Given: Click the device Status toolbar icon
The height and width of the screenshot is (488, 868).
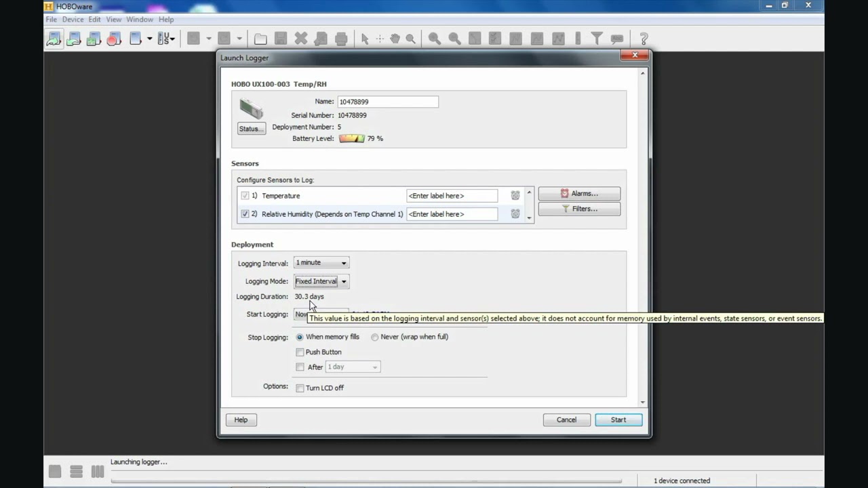Looking at the screenshot, I should click(94, 39).
